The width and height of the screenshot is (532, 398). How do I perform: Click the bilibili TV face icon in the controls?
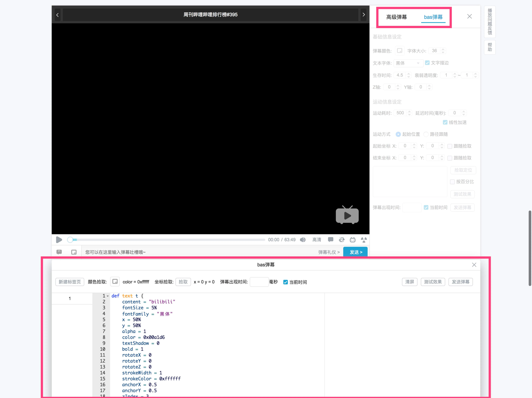point(353,240)
